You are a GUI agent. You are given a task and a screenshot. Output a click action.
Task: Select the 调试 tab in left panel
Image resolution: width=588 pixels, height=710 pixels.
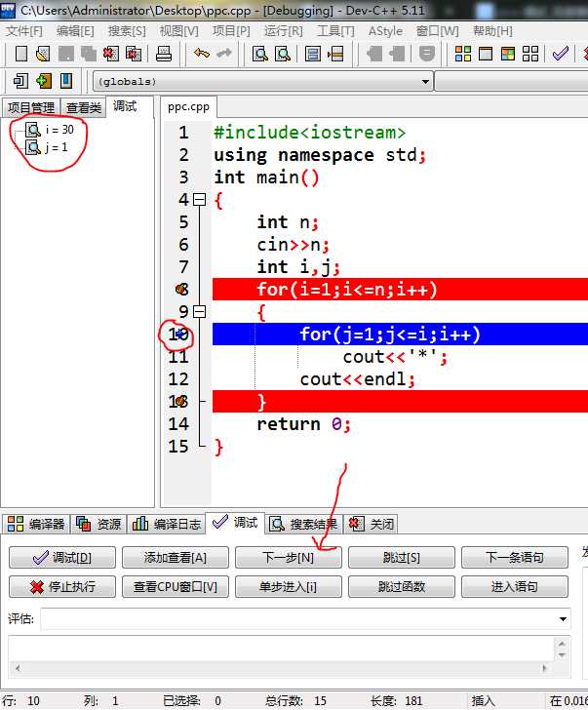point(125,106)
